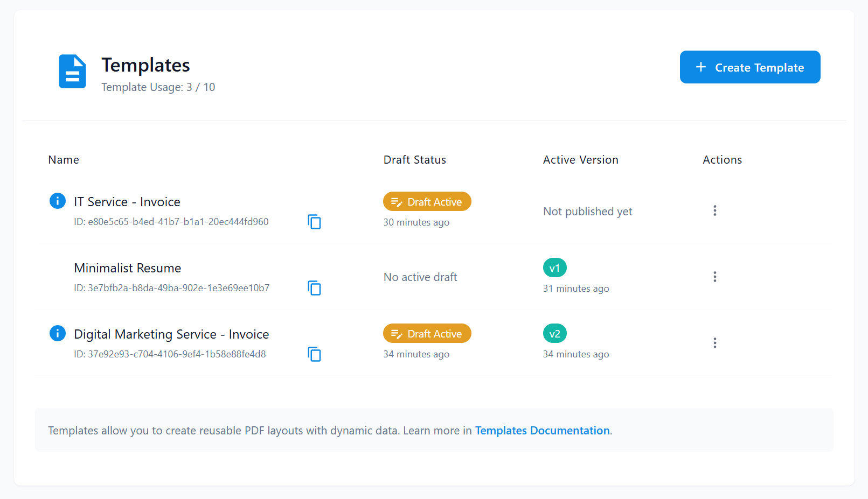Copy the Minimalist Resume template ID

click(x=314, y=287)
